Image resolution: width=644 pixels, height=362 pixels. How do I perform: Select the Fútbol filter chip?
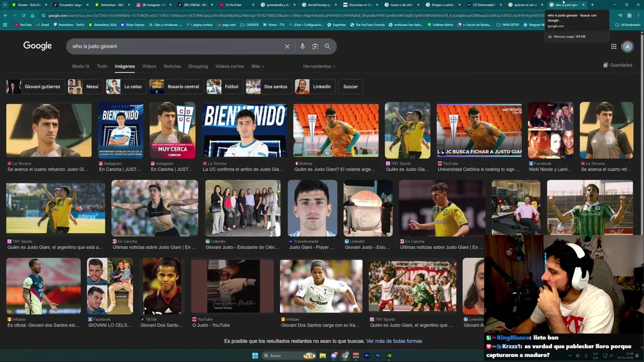[224, 86]
